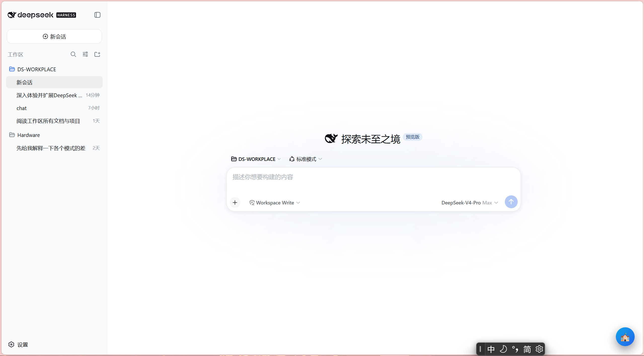Click the 工作区 section label

15,55
